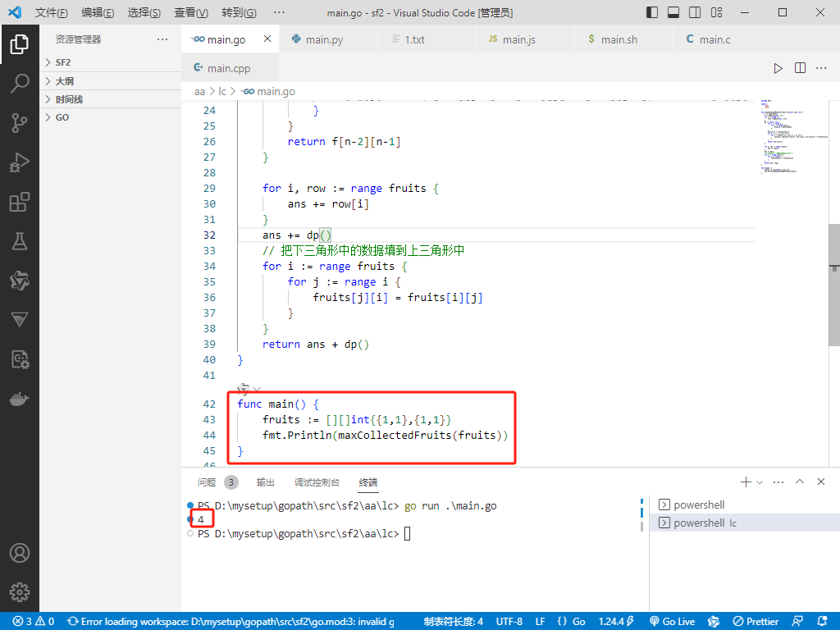Close the terminal panel
Image resolution: width=840 pixels, height=630 pixels.
820,482
